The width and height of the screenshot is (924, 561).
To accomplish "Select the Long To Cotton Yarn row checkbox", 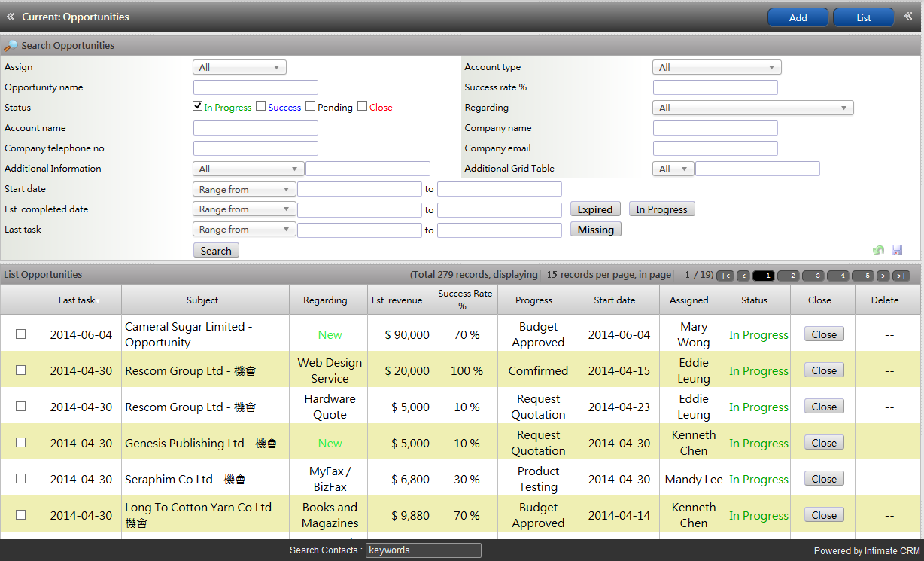I will 21,514.
